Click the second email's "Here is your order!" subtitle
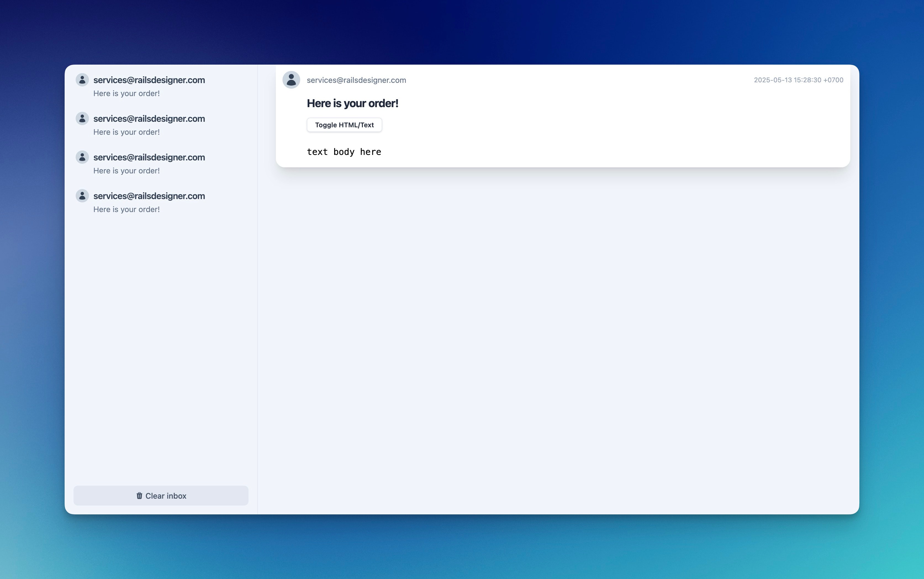Image resolution: width=924 pixels, height=579 pixels. click(126, 132)
